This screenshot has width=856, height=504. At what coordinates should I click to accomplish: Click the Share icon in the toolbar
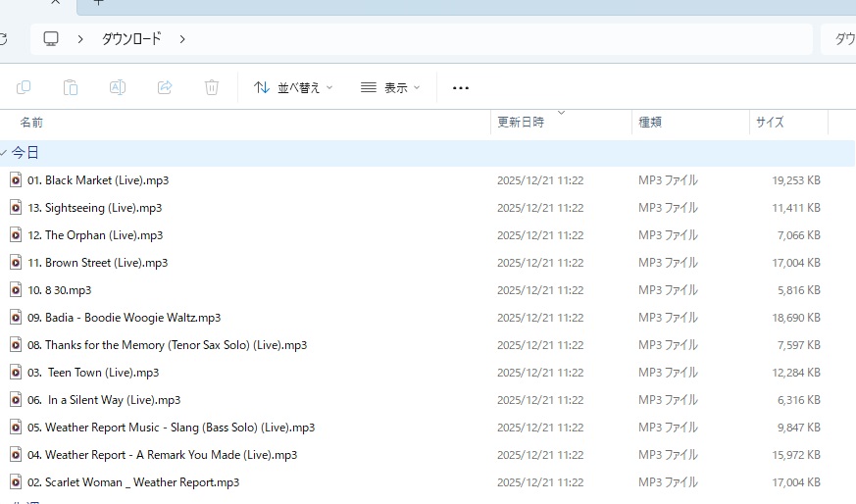point(165,87)
